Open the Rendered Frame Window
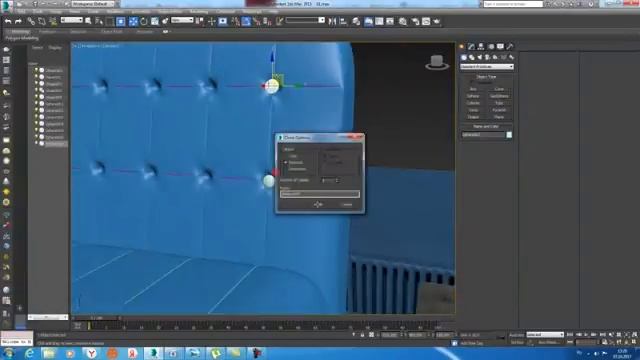This screenshot has width=640, height=360. [426, 21]
